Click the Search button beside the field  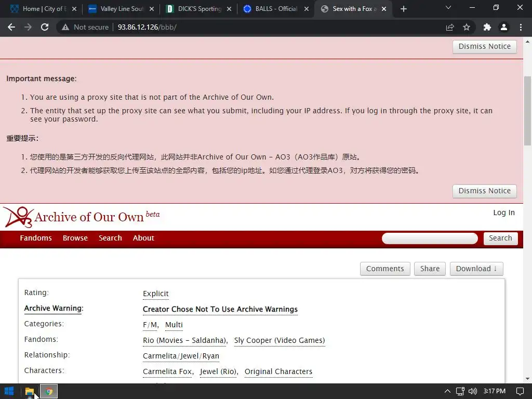(500, 238)
